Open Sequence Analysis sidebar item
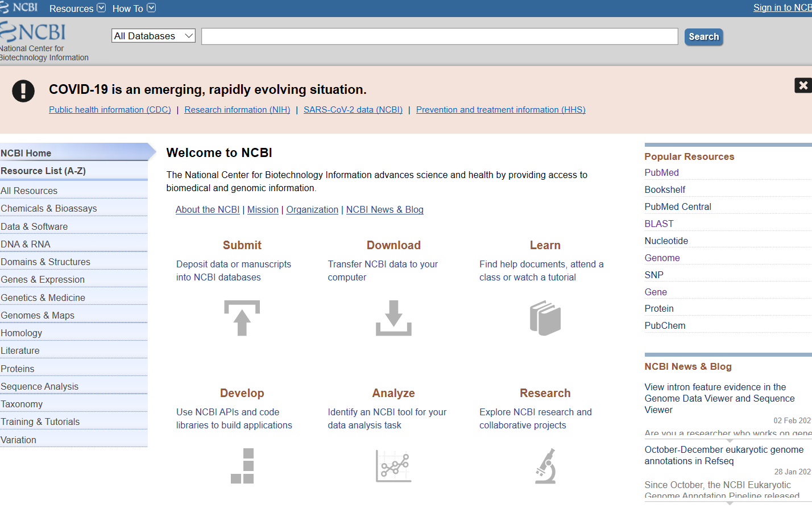This screenshot has width=812, height=508. coord(74,386)
